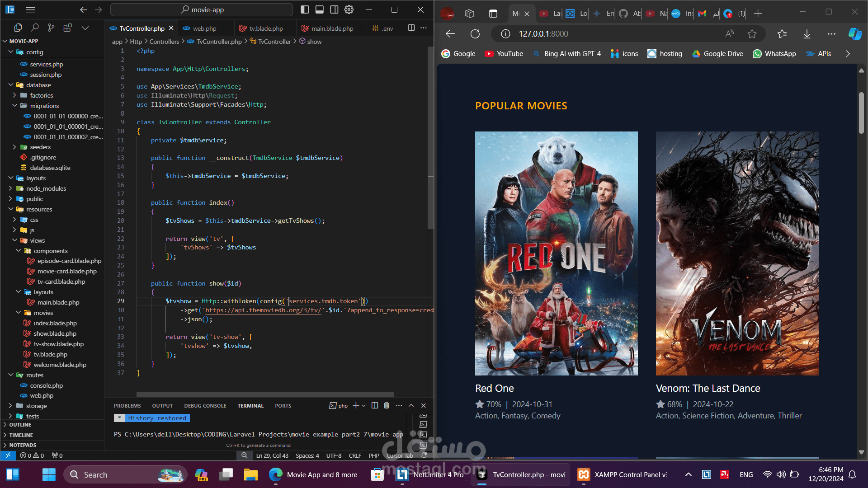Split the editor right

411,28
